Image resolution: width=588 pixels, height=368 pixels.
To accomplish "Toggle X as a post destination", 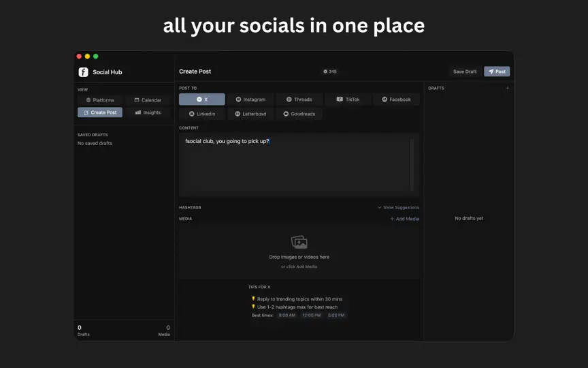I will pyautogui.click(x=201, y=99).
